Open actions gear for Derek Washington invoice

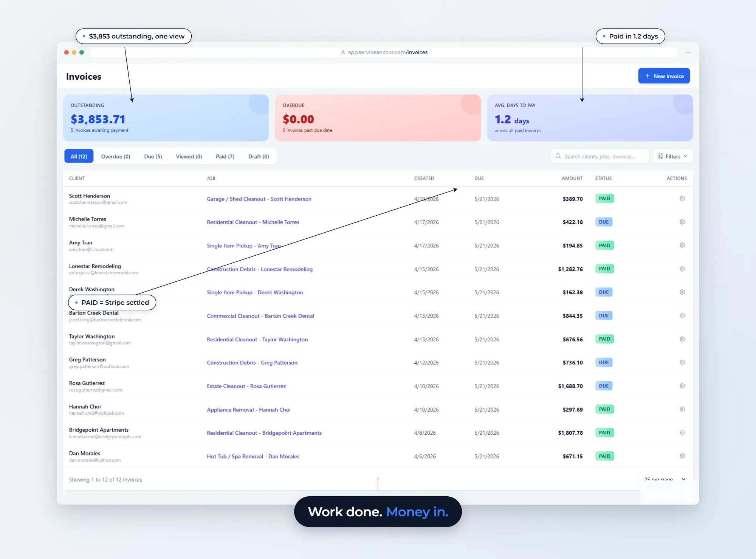pos(682,292)
